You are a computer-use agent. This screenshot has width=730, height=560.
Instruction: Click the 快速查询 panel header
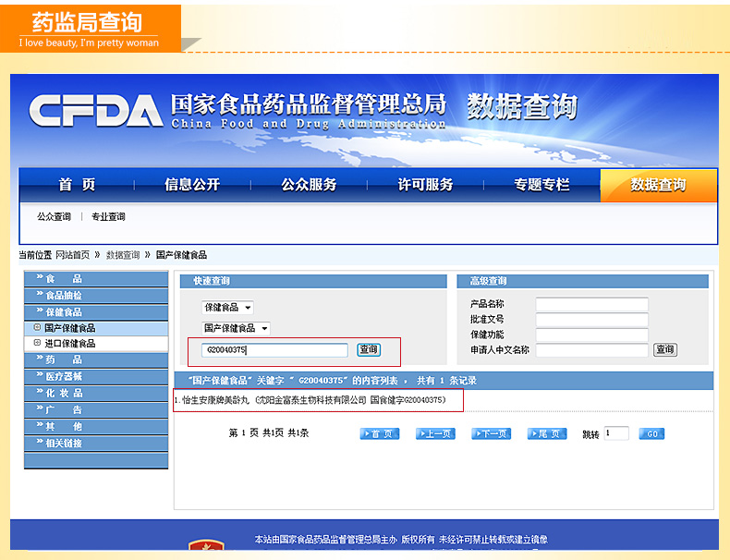[313, 281]
